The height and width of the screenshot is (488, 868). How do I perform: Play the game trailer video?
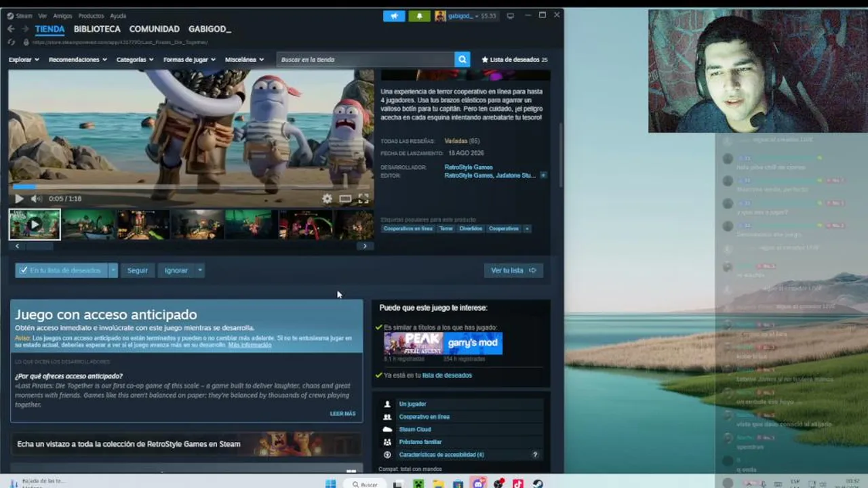(x=19, y=199)
